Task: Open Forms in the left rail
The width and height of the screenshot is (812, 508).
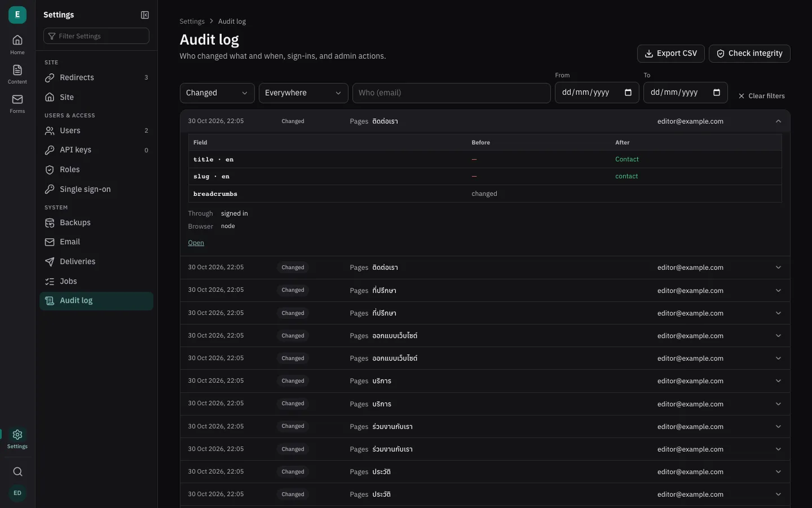Action: pyautogui.click(x=17, y=104)
